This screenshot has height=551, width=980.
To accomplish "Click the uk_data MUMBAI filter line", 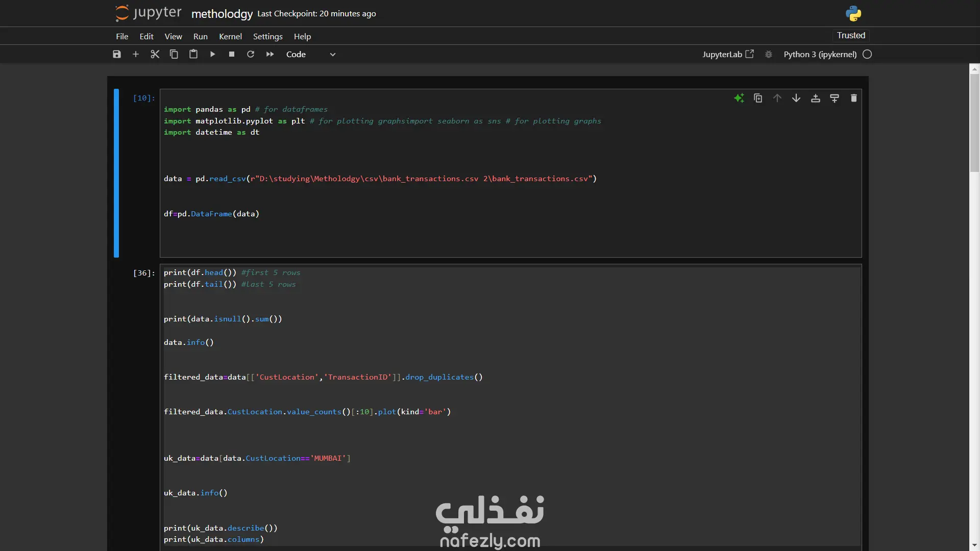I will (x=257, y=458).
